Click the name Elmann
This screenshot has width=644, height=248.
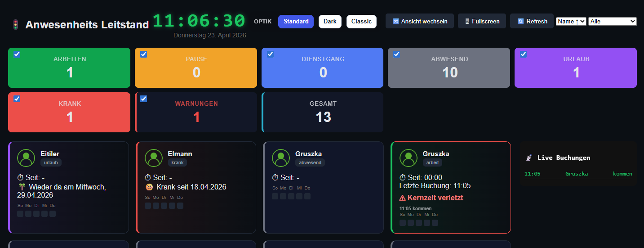click(x=180, y=154)
